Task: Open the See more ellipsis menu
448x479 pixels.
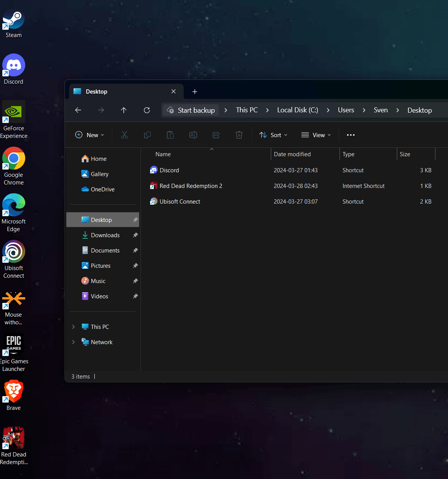Action: click(x=351, y=135)
